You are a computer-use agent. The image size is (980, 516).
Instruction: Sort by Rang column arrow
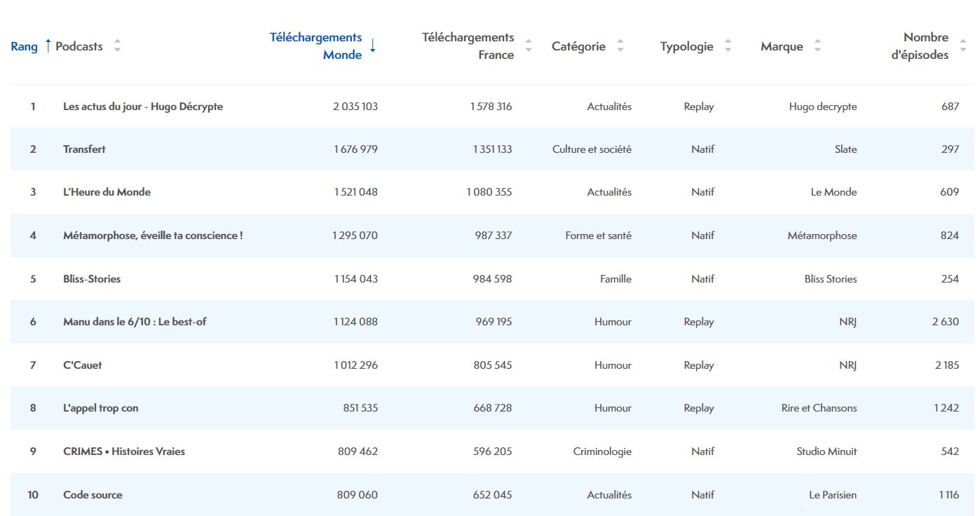pyautogui.click(x=48, y=46)
